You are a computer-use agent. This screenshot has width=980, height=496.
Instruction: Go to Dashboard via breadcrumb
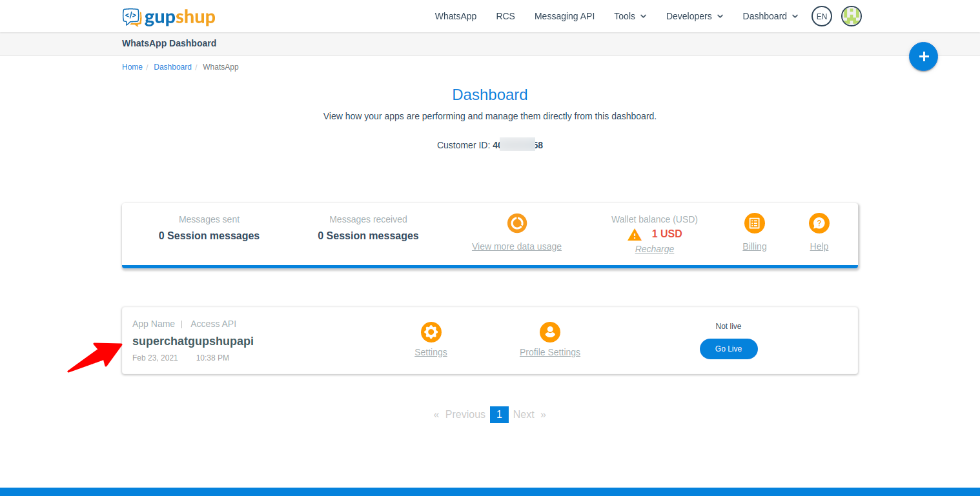(x=172, y=67)
